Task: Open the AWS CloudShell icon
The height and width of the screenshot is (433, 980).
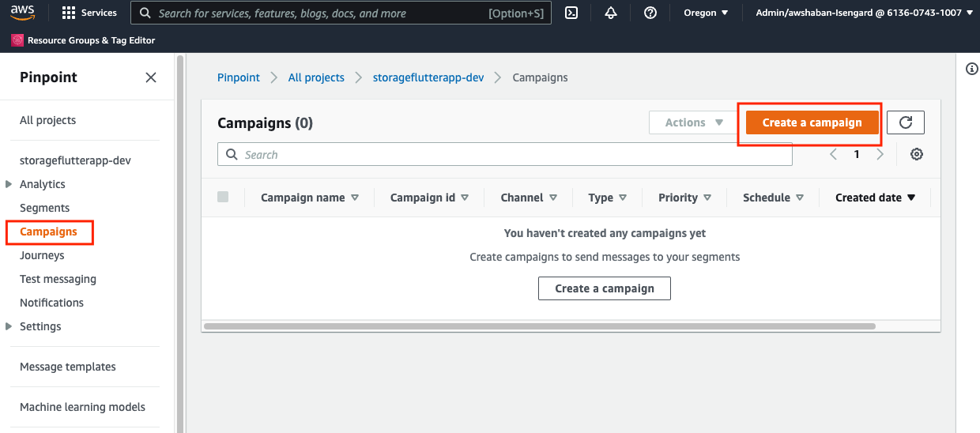Action: point(571,13)
